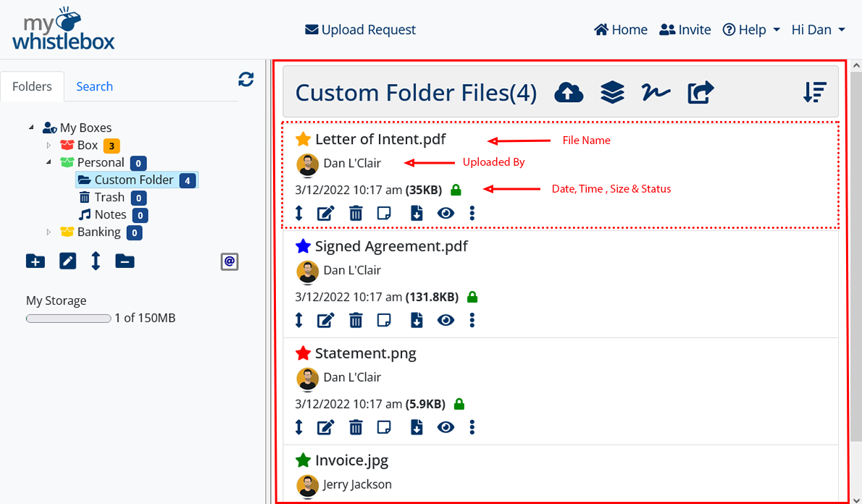Expand the Box folder tree node

pyautogui.click(x=49, y=146)
